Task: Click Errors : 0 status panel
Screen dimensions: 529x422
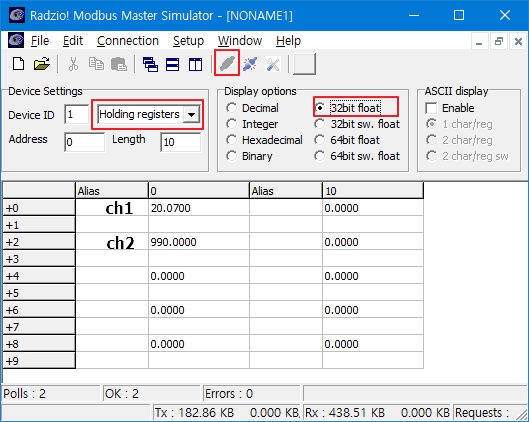Action: [x=251, y=393]
